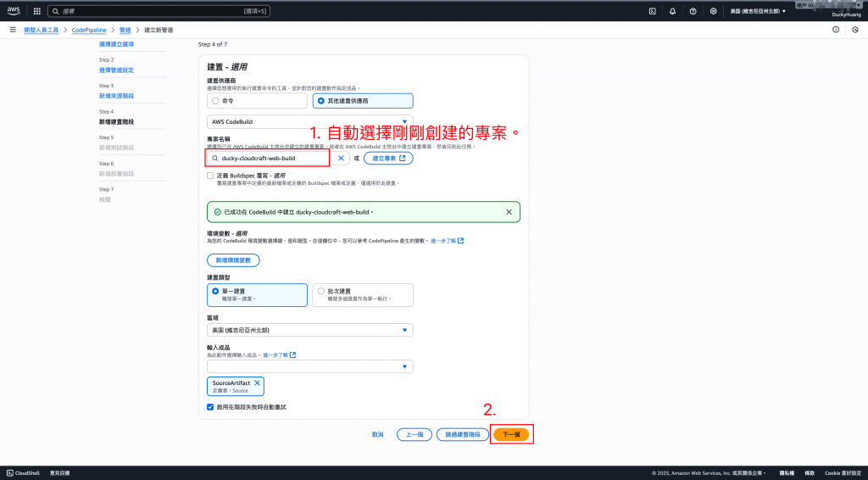The image size is (868, 480).
Task: Click the orange 下一個 next button
Action: (511, 434)
